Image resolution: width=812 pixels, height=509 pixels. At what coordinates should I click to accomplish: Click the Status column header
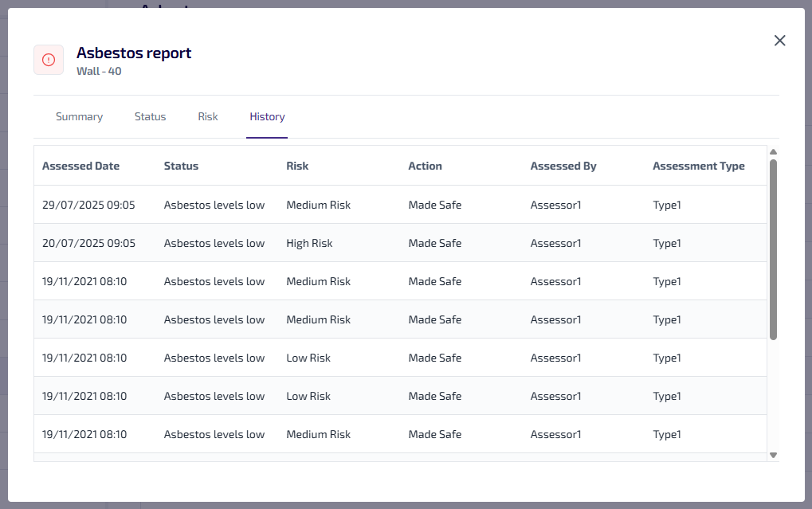click(x=181, y=166)
